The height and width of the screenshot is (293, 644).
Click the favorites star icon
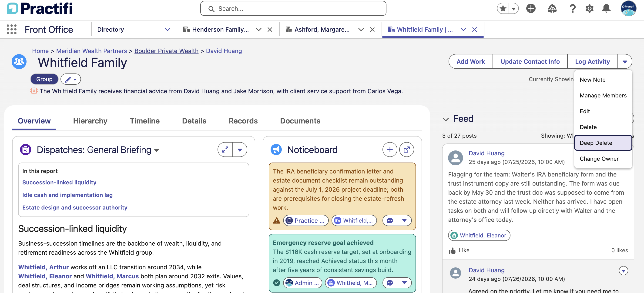tap(503, 9)
